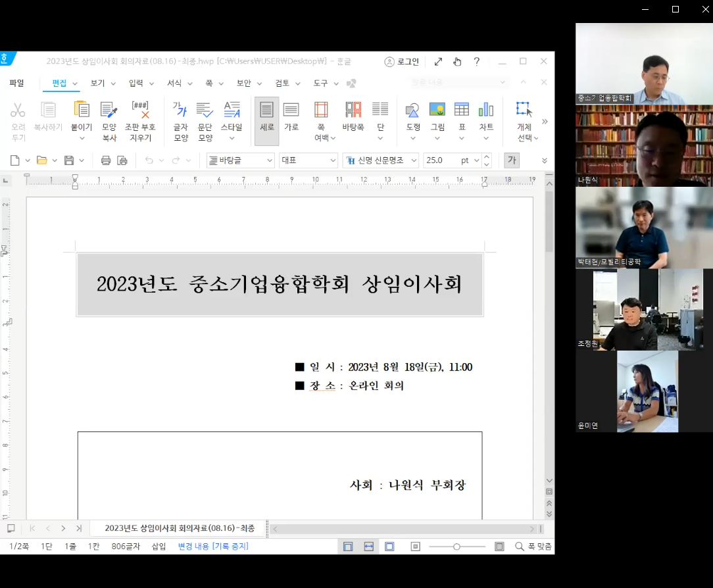Click the Undo arrow

pos(149,160)
